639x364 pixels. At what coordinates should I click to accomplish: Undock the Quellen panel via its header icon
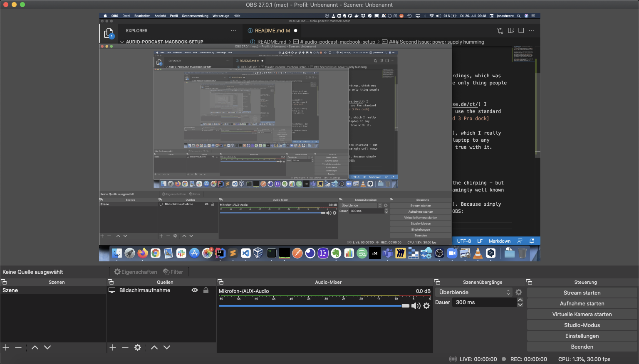click(111, 282)
